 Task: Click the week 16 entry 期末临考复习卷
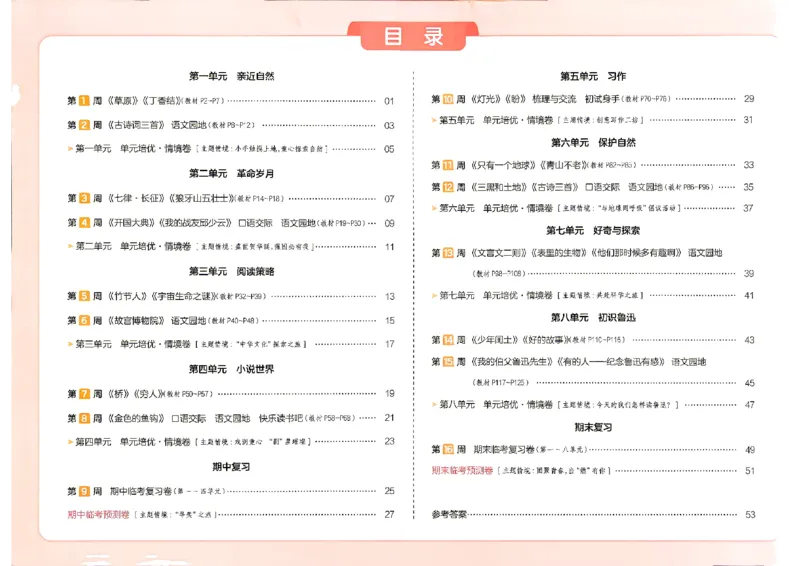[593, 449]
